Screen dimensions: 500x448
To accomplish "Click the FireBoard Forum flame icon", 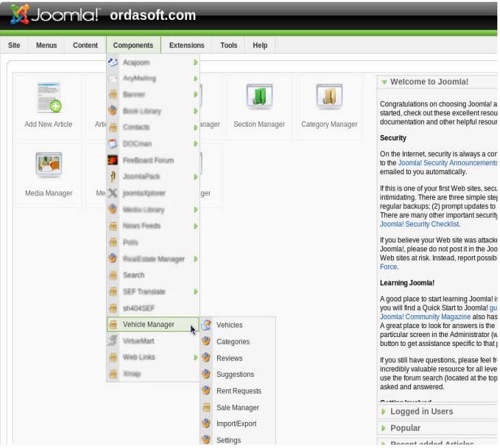I will tap(112, 160).
